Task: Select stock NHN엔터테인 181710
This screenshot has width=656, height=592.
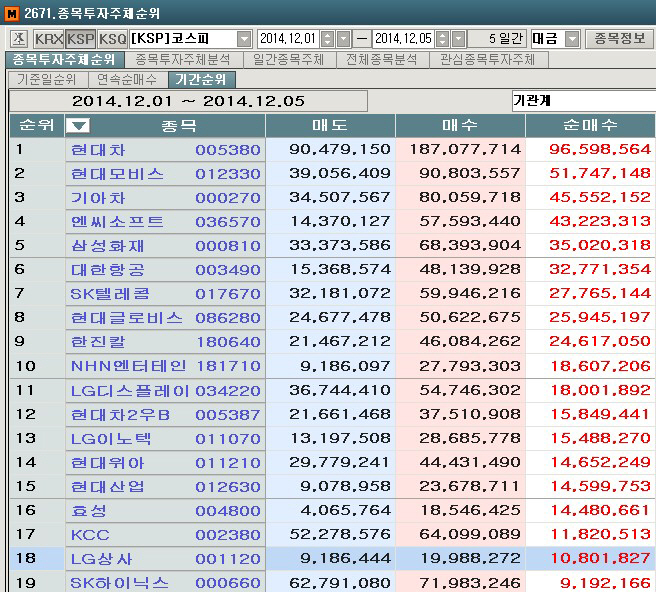Action: (165, 366)
